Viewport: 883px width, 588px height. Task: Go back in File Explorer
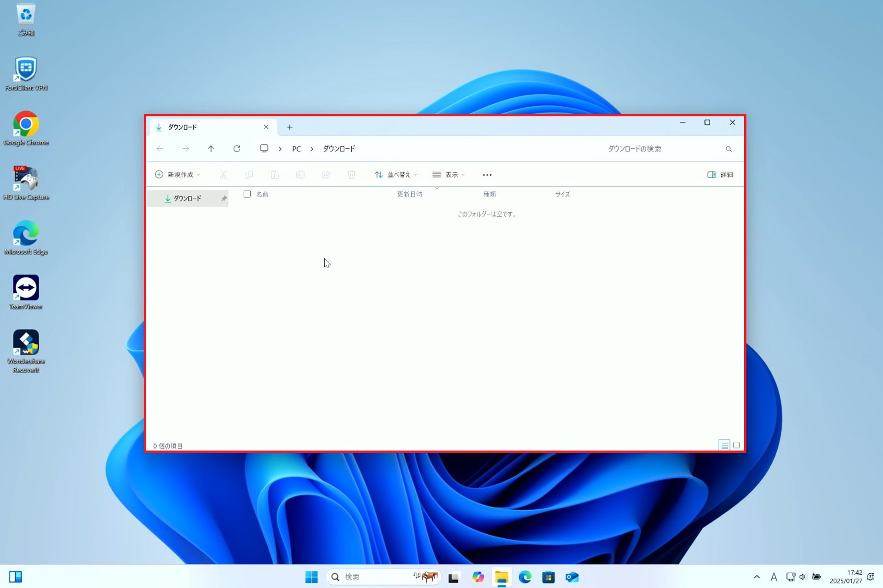160,148
